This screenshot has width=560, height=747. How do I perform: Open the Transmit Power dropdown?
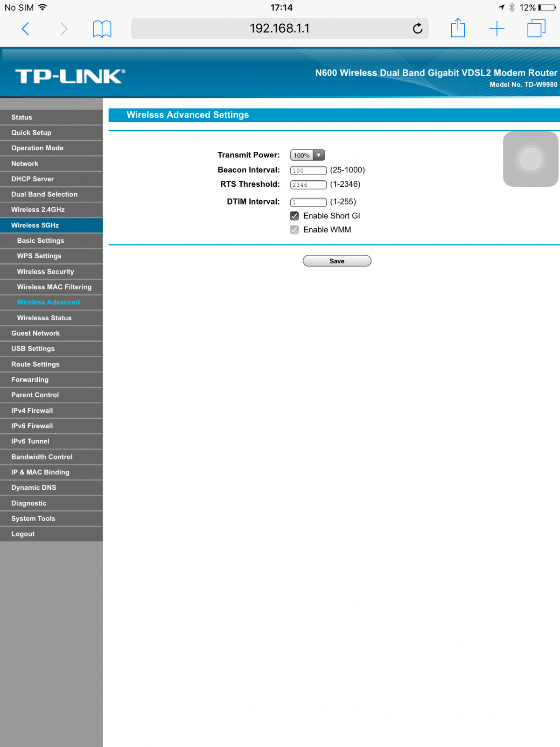308,155
